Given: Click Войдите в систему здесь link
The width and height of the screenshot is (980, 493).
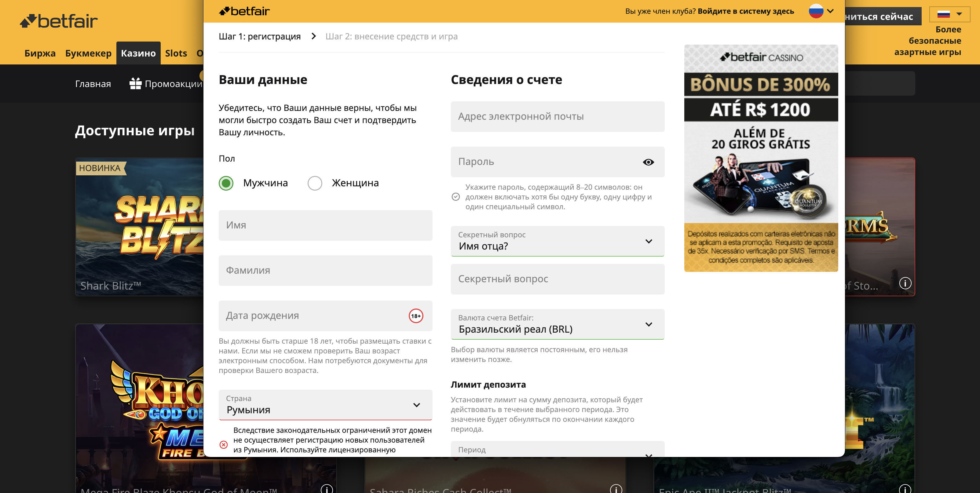Looking at the screenshot, I should coord(745,11).
